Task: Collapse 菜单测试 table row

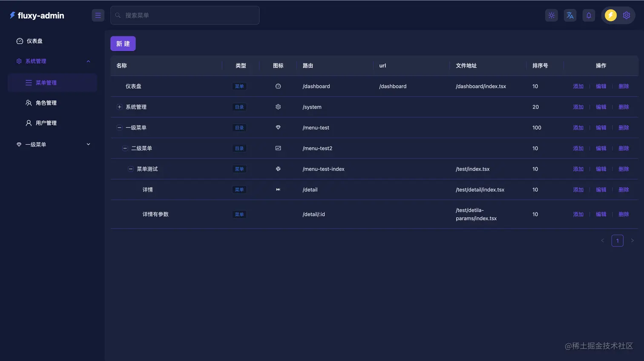Action: coord(131,169)
